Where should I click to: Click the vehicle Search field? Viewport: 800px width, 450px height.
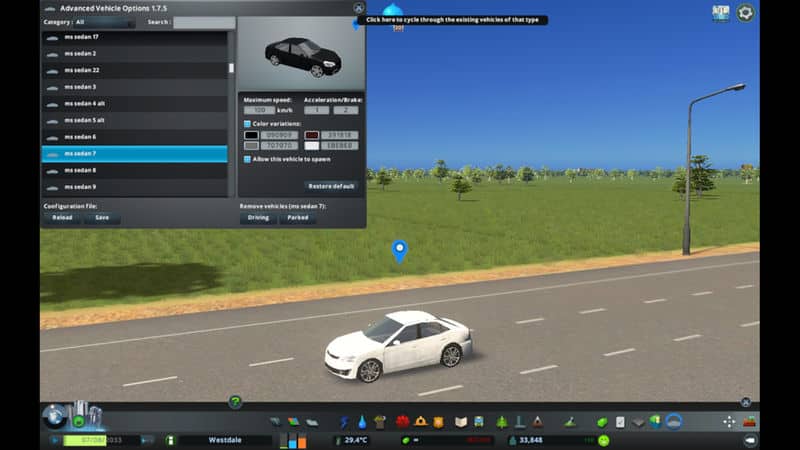click(x=204, y=22)
